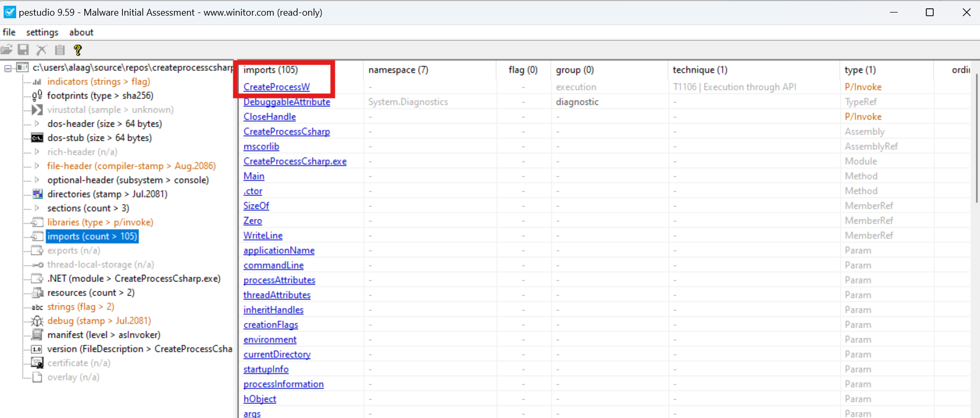980x418 pixels.
Task: Click the debug bug icon
Action: coord(37,321)
